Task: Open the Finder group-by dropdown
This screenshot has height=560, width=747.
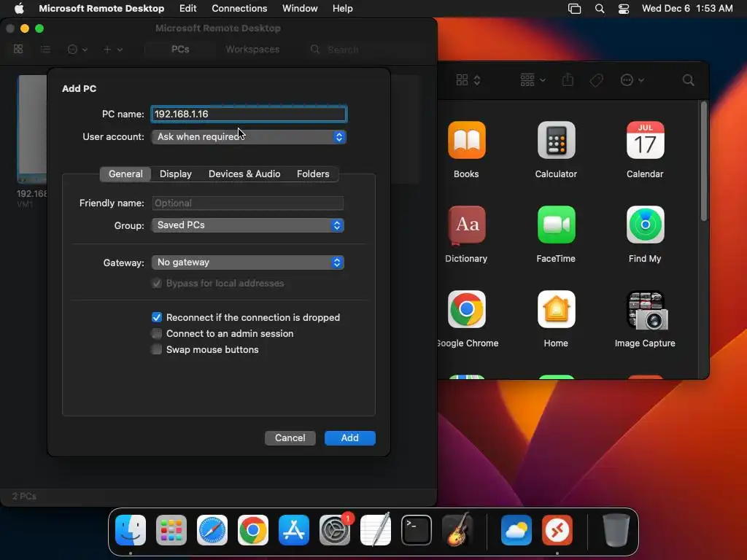Action: [x=533, y=80]
